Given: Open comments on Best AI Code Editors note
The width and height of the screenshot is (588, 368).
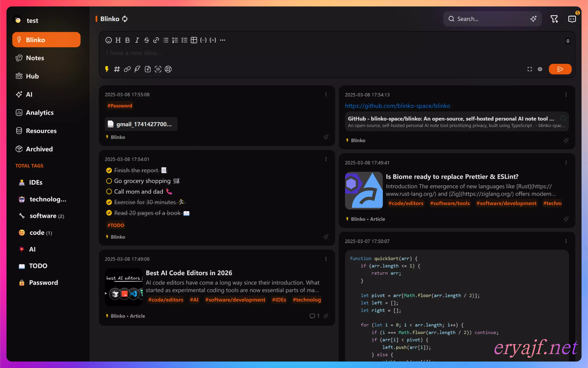Looking at the screenshot, I should point(314,316).
